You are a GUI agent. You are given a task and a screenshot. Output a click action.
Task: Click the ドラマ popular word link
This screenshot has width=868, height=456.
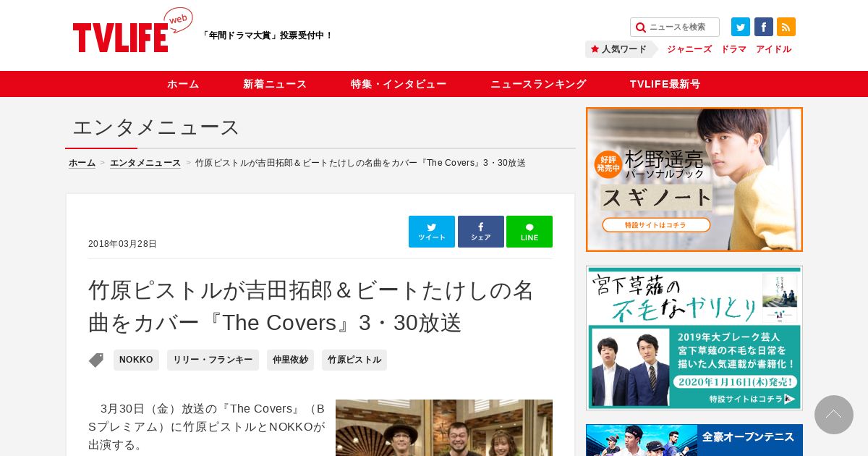pyautogui.click(x=733, y=49)
